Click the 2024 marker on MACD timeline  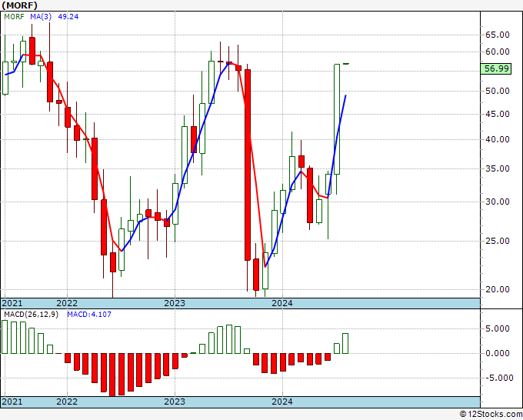click(x=282, y=402)
